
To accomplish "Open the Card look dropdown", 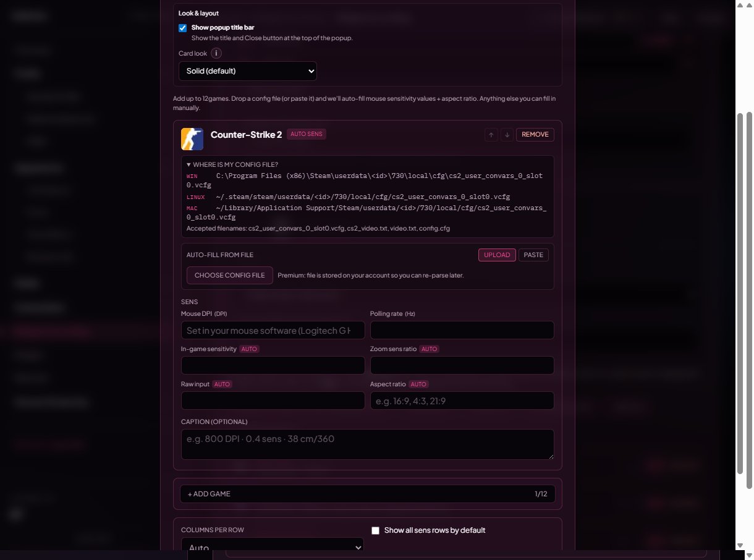I will tap(248, 71).
